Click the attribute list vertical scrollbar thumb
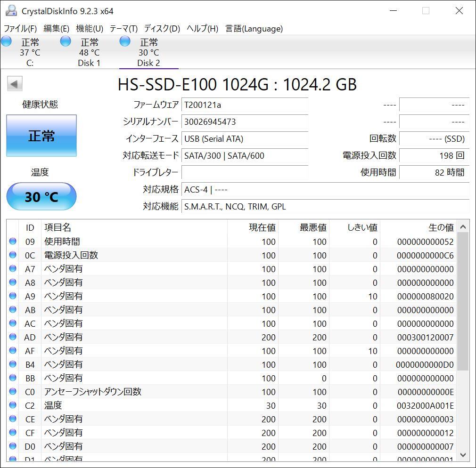476x468 pixels. [463, 301]
